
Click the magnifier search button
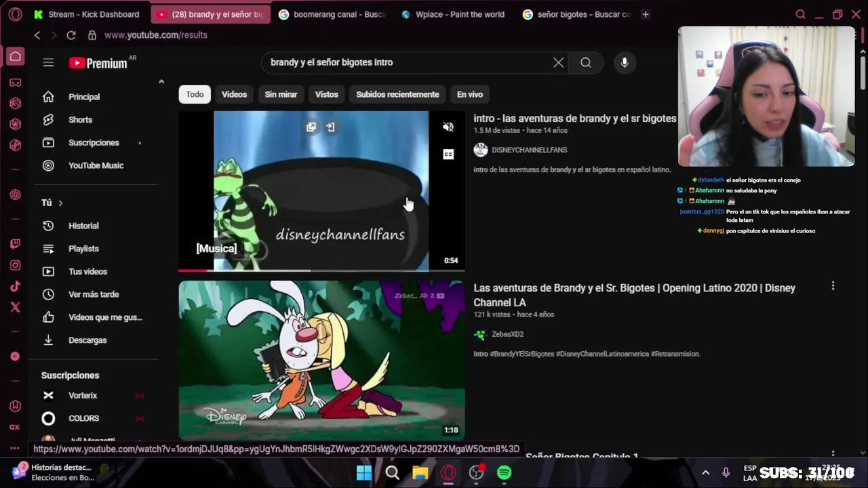point(586,62)
